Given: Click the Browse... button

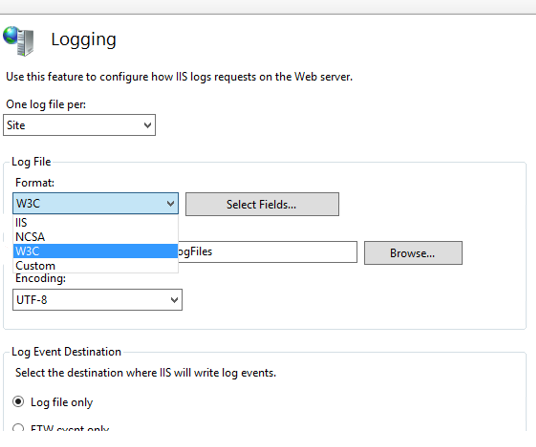Looking at the screenshot, I should tap(413, 253).
